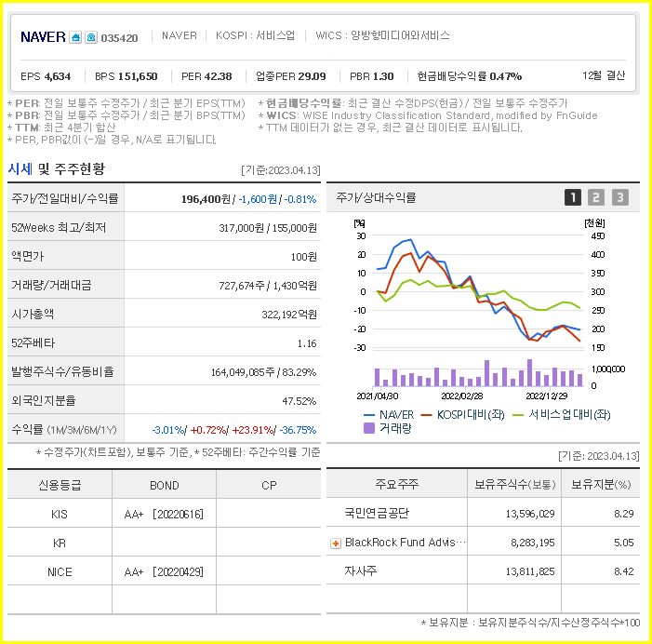Screen dimensions: 652x644
Task: Click the stock code 035420
Action: pos(119,38)
